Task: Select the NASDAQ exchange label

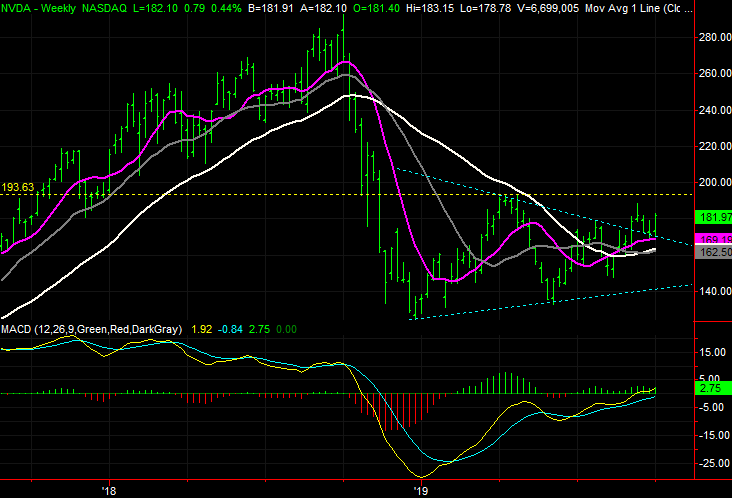Action: tap(104, 8)
